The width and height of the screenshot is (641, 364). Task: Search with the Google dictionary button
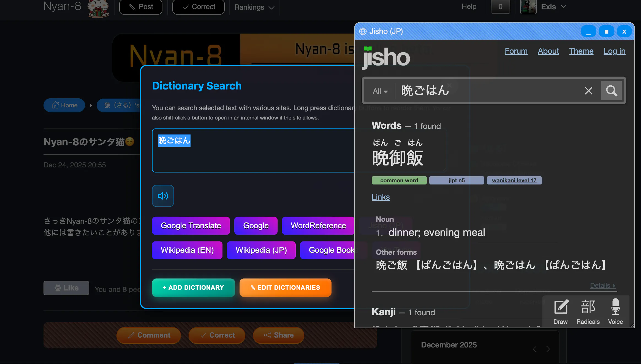tap(256, 226)
